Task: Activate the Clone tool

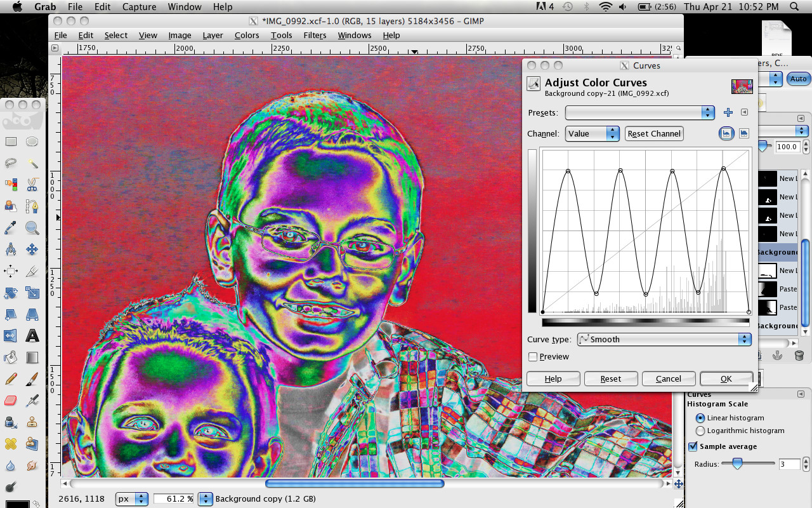Action: [x=32, y=422]
